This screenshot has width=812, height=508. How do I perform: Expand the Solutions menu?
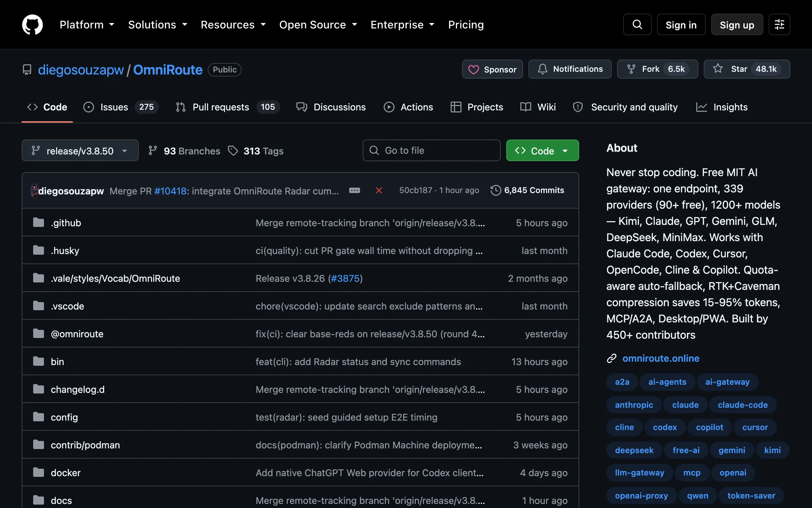coord(158,24)
